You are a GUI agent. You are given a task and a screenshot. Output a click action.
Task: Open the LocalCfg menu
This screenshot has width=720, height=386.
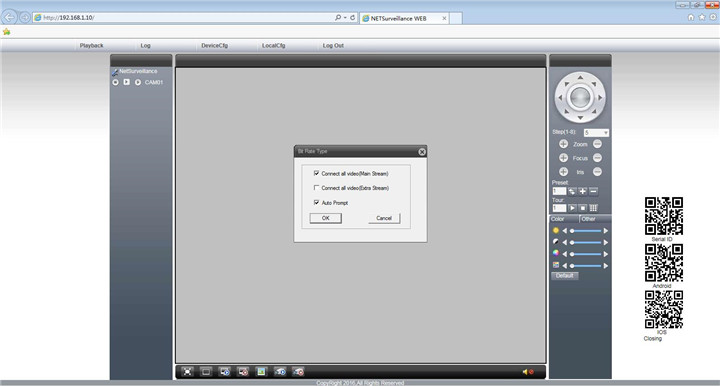point(273,45)
